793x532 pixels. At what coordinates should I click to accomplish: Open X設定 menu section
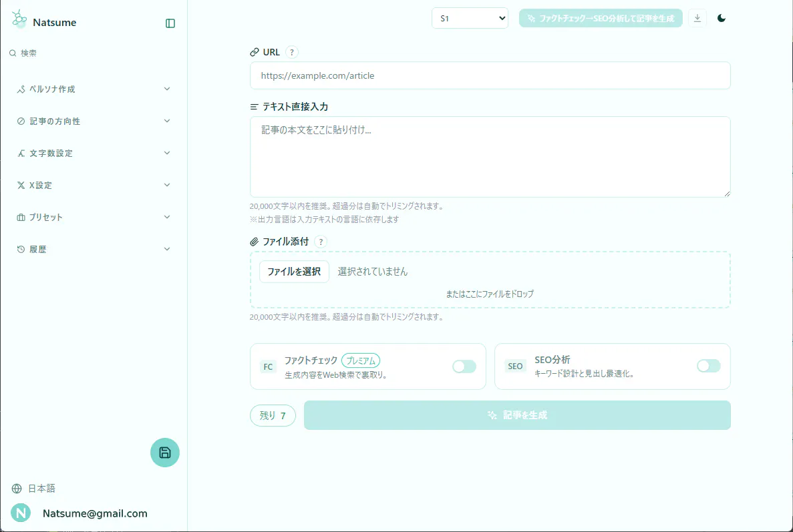click(94, 186)
